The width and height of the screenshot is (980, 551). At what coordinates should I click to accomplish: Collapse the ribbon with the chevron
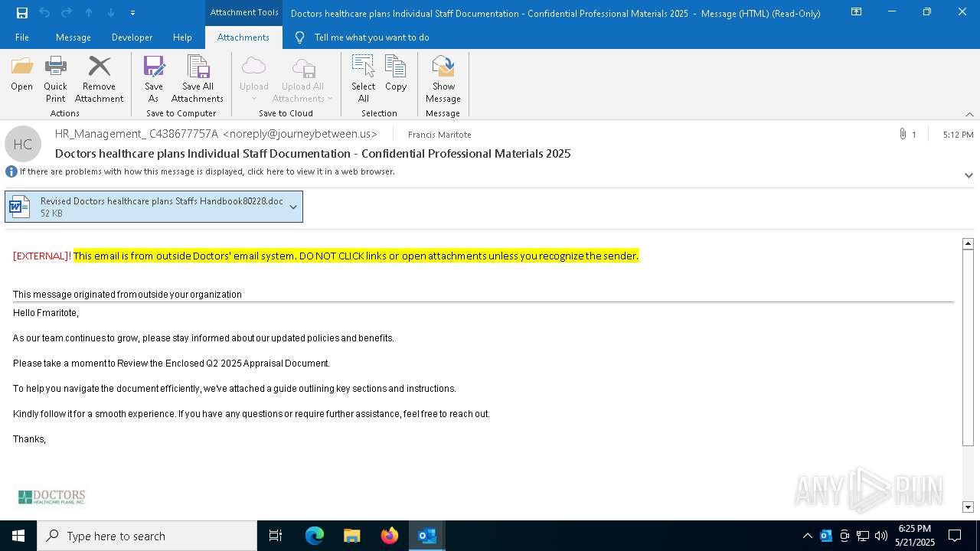(969, 114)
